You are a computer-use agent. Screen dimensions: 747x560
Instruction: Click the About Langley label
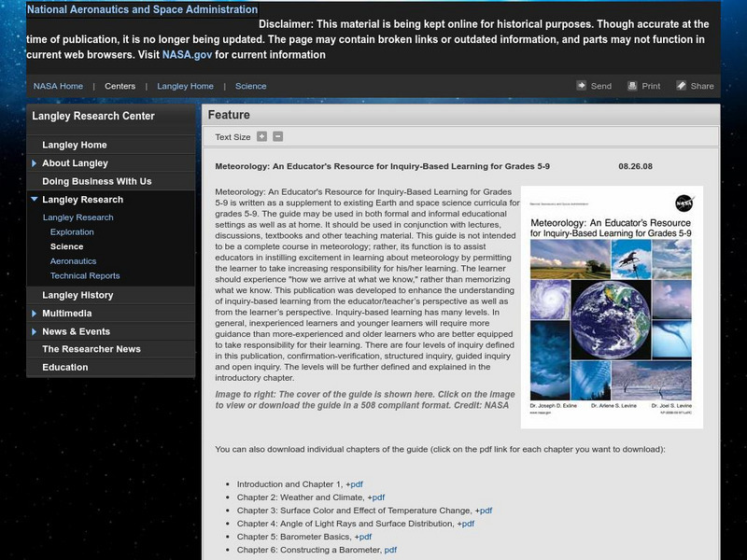click(x=76, y=163)
